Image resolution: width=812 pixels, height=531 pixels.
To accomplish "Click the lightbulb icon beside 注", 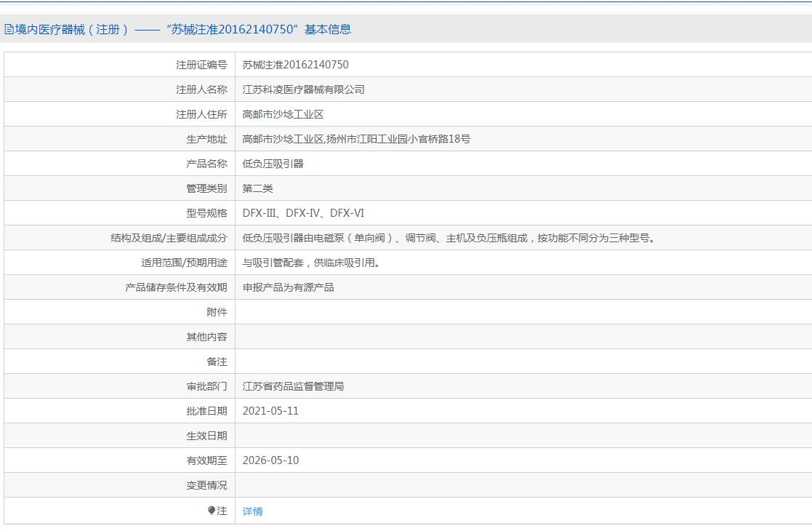I will tap(212, 511).
